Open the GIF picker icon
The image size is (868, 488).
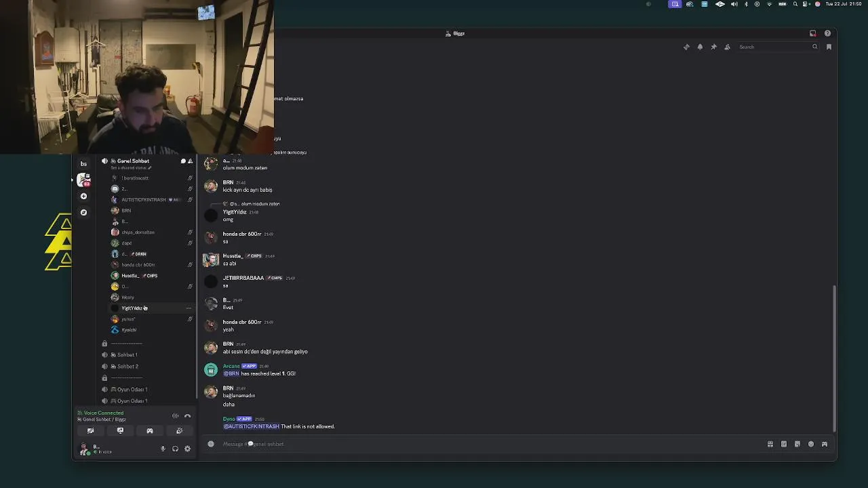(784, 444)
